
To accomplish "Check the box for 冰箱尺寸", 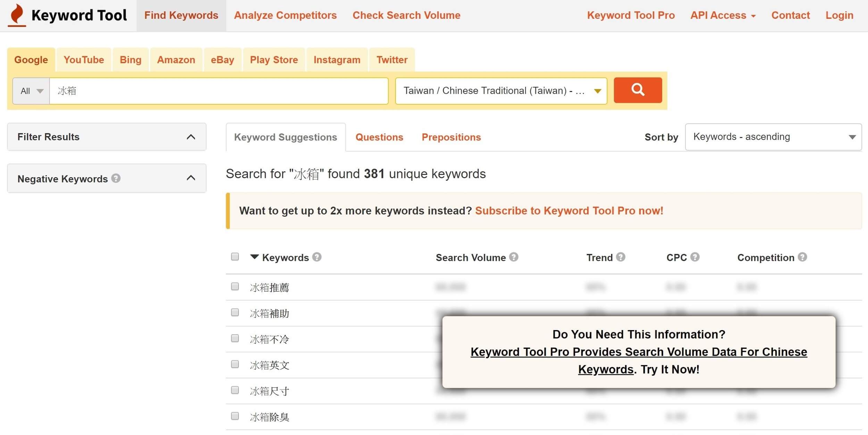I will pos(235,390).
